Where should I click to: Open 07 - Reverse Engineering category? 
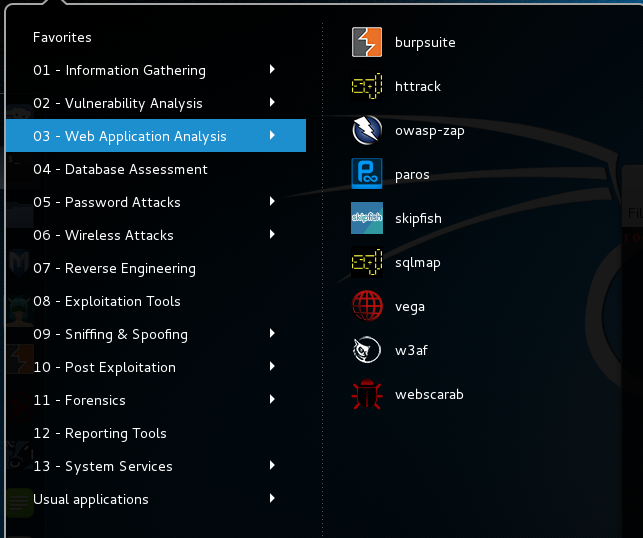click(156, 268)
